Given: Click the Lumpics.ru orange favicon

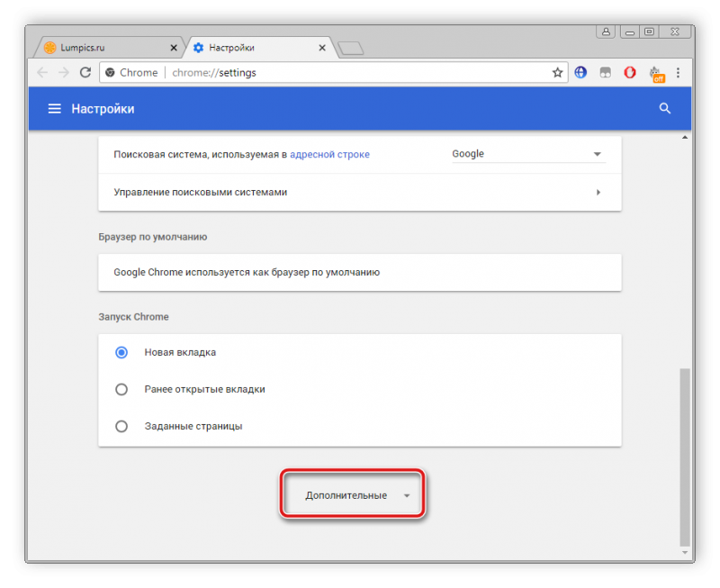Looking at the screenshot, I should tap(49, 48).
